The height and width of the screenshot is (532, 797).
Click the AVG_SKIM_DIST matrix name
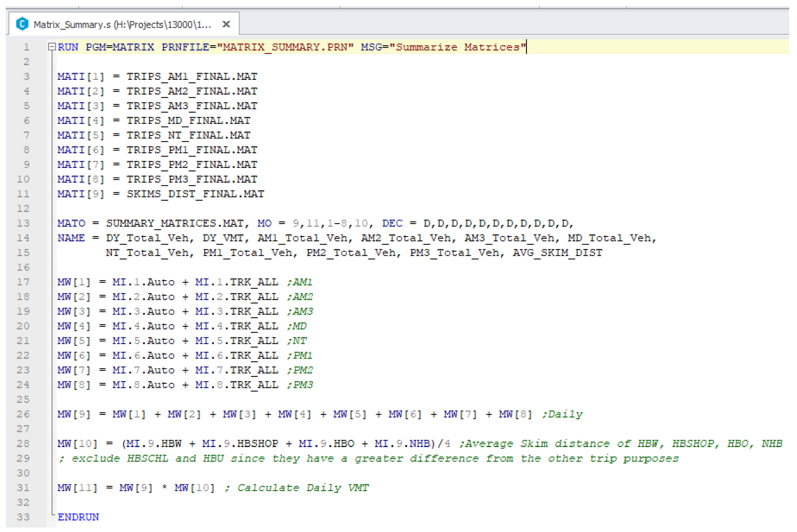557,253
